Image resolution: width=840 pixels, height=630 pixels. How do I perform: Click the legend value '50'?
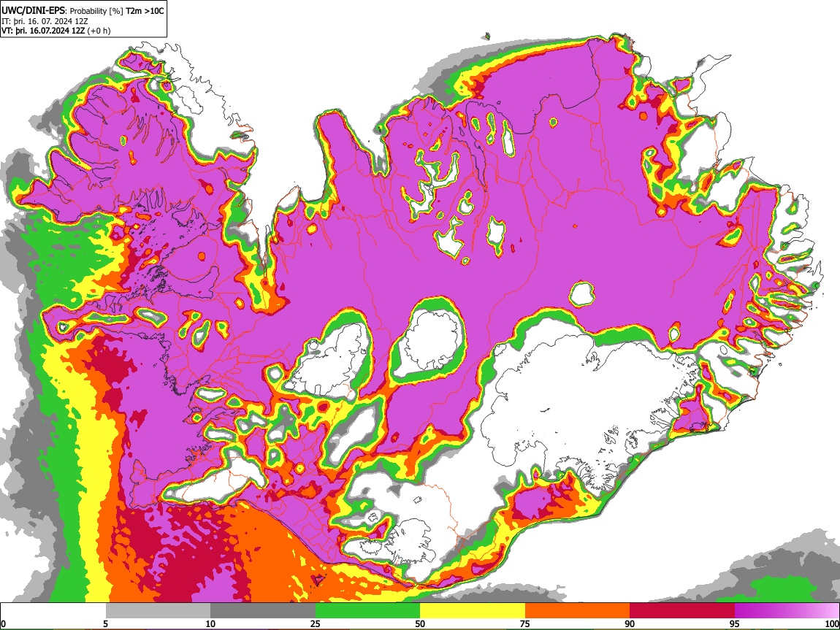point(420,623)
